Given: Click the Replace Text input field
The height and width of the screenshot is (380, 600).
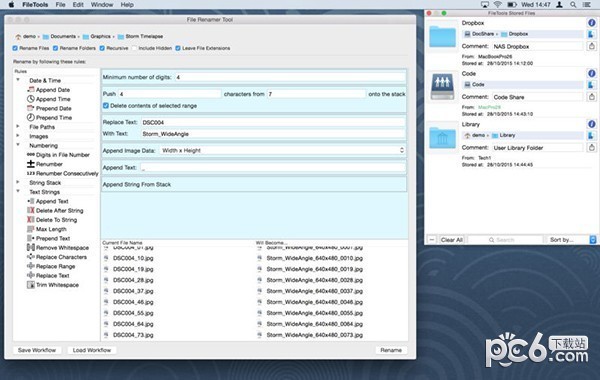Looking at the screenshot, I should 273,122.
